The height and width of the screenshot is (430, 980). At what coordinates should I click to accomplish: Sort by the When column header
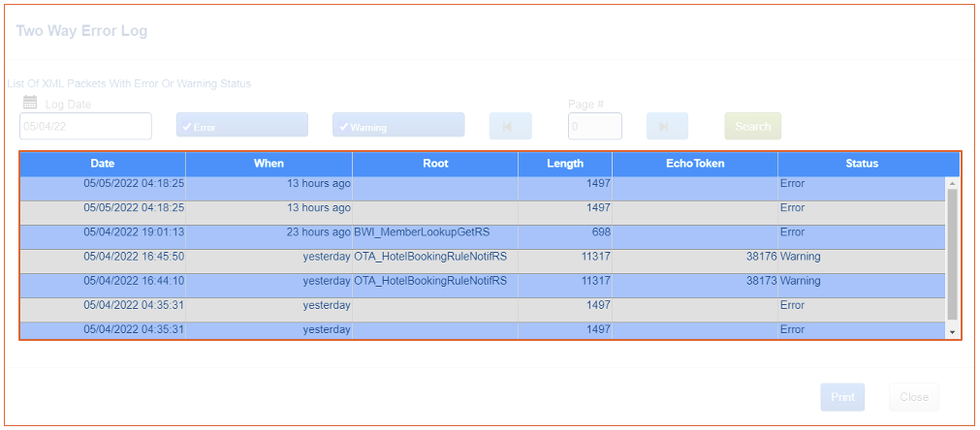click(269, 164)
